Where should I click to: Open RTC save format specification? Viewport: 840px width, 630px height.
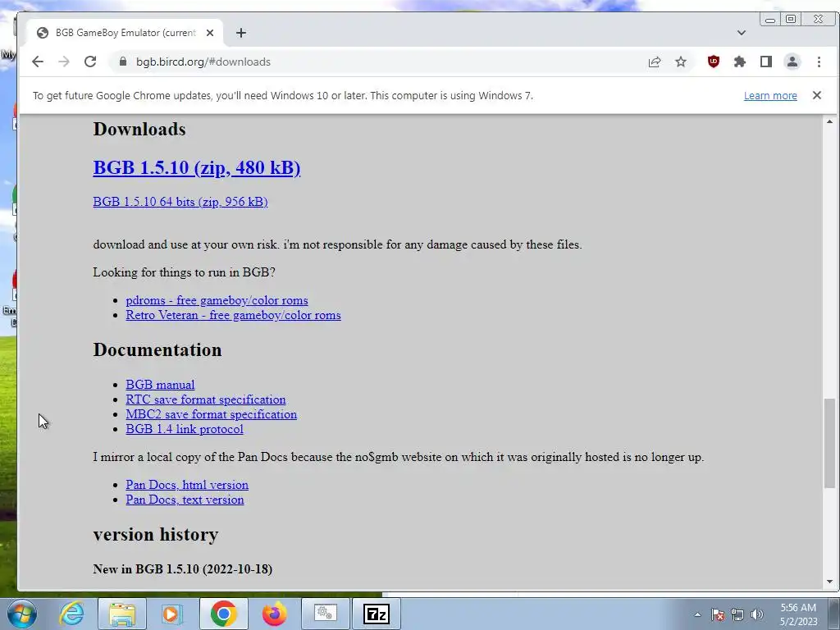205,399
